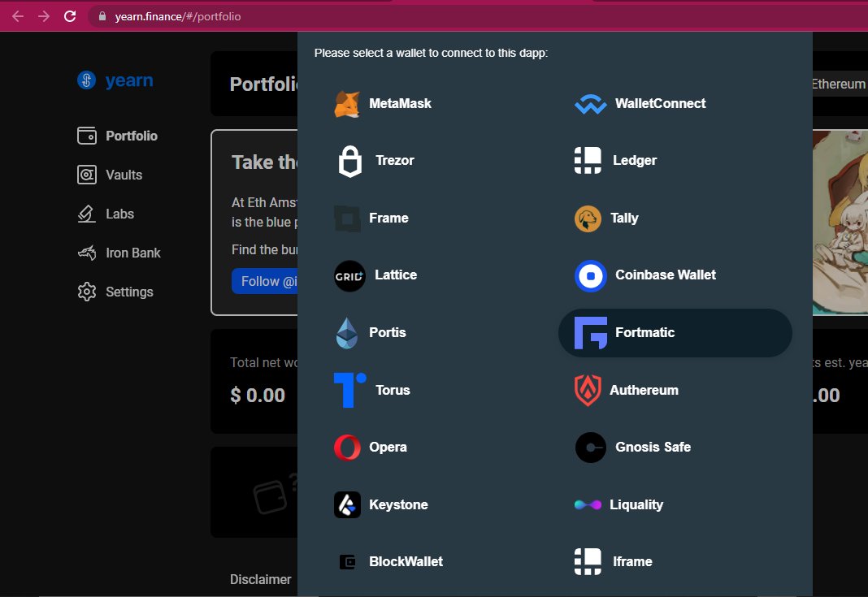
Task: Select the highlighted Fortmatic label
Action: pos(645,333)
